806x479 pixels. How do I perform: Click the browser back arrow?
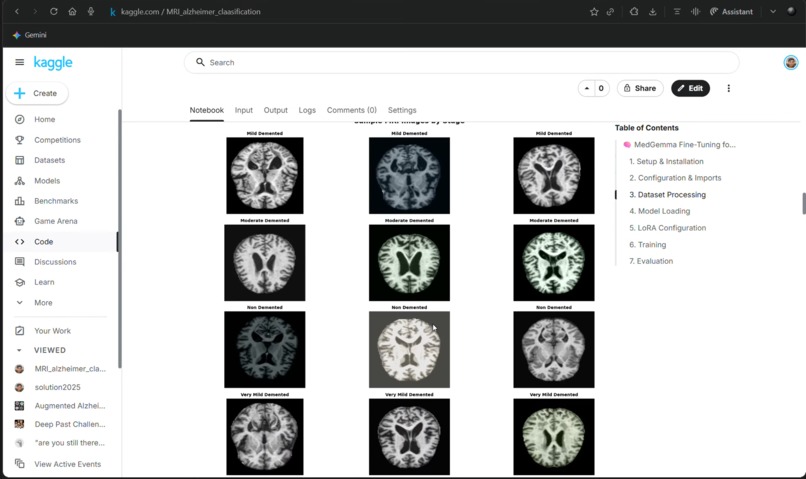point(17,11)
